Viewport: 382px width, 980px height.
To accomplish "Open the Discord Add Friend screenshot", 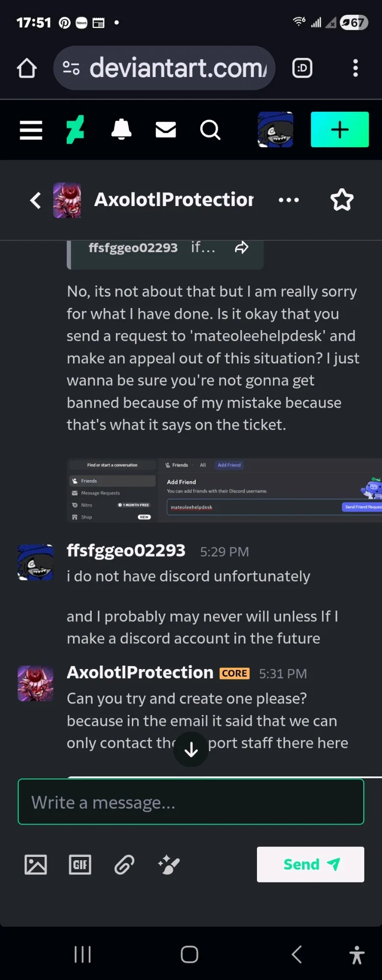I will click(224, 490).
